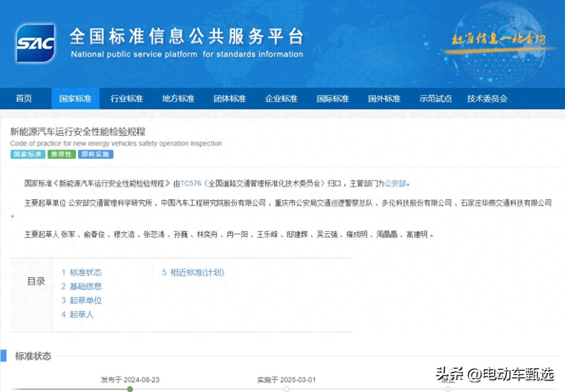The width and height of the screenshot is (565, 392).
Task: Switch to 国外标准 section
Action: click(384, 99)
